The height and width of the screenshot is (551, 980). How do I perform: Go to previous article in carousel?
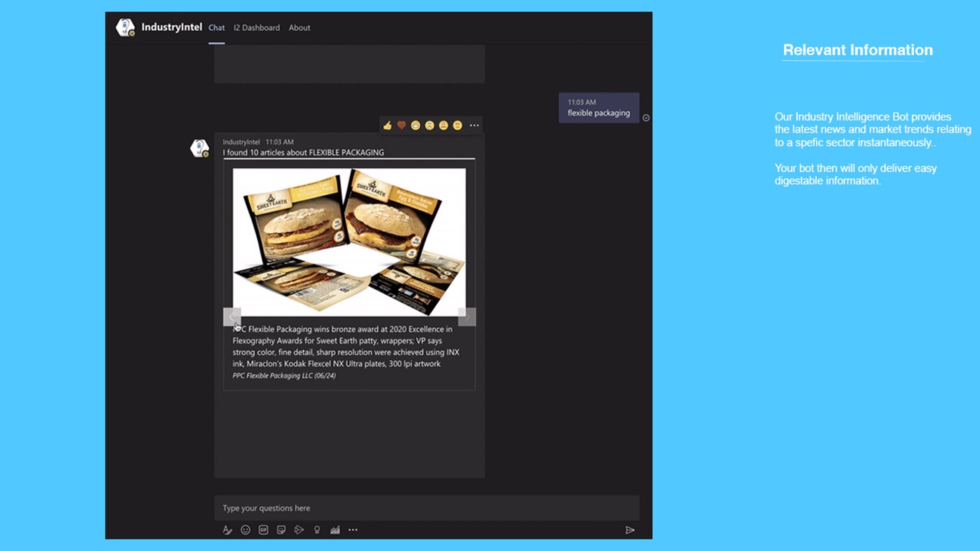coord(232,317)
